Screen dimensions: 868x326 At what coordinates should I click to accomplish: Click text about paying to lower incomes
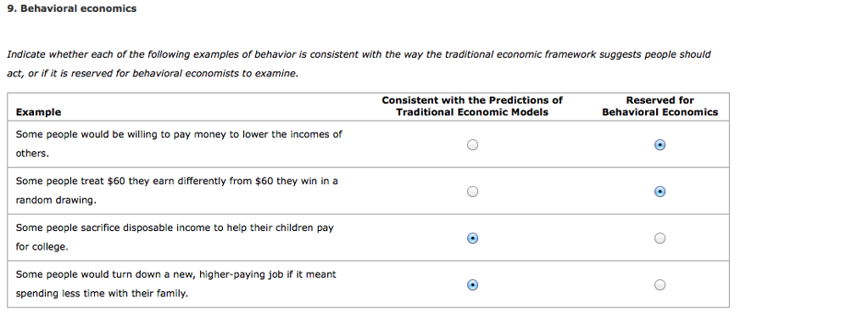[179, 143]
